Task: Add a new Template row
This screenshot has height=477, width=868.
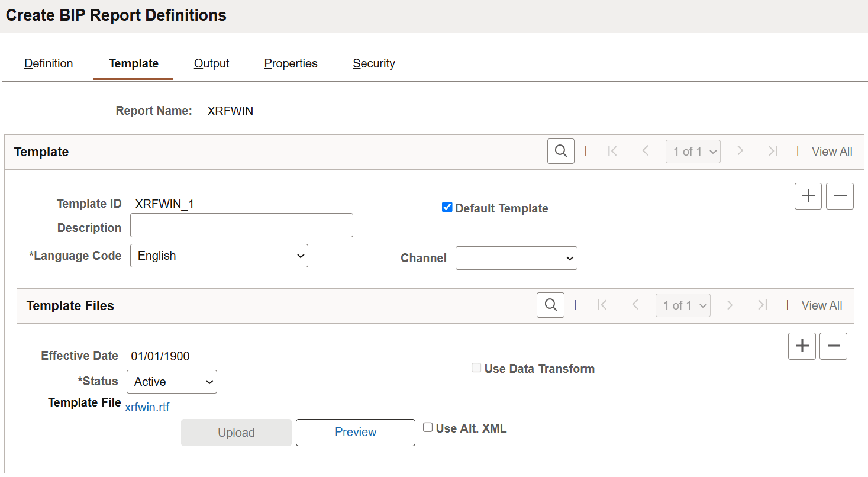Action: click(x=808, y=196)
